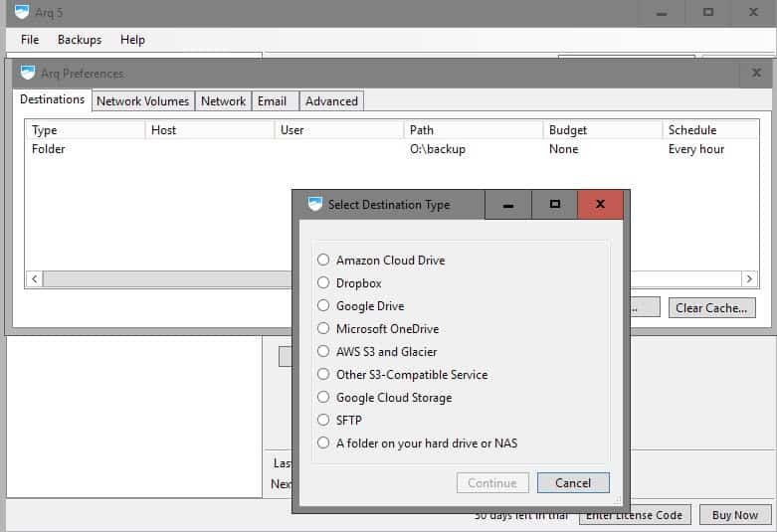
Task: Maximize the Select Destination Type dialog
Action: (x=554, y=204)
